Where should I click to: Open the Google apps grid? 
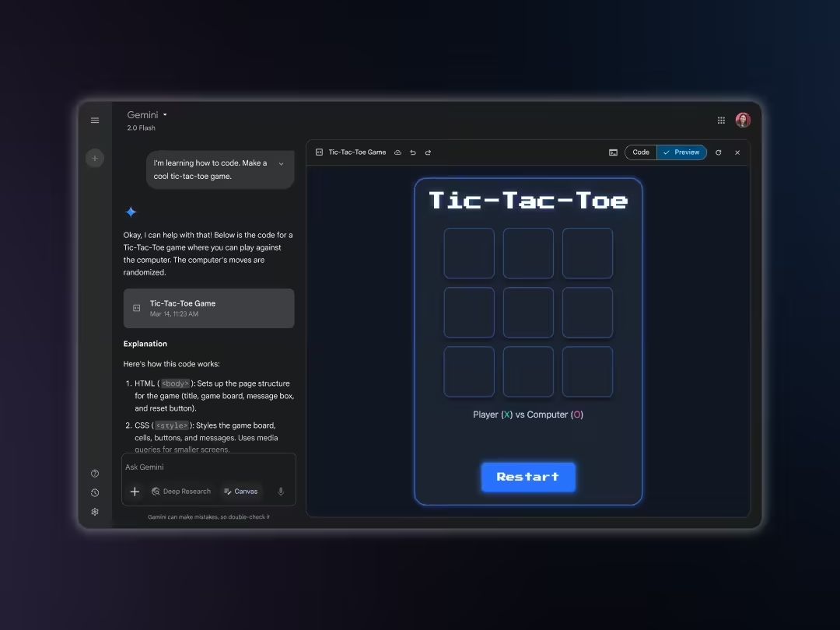click(x=721, y=121)
